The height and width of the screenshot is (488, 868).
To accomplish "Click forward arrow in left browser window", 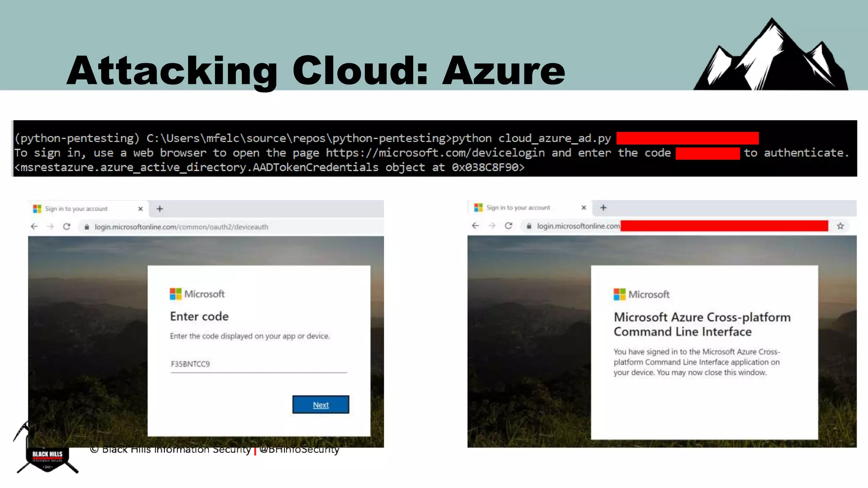I will coord(50,227).
